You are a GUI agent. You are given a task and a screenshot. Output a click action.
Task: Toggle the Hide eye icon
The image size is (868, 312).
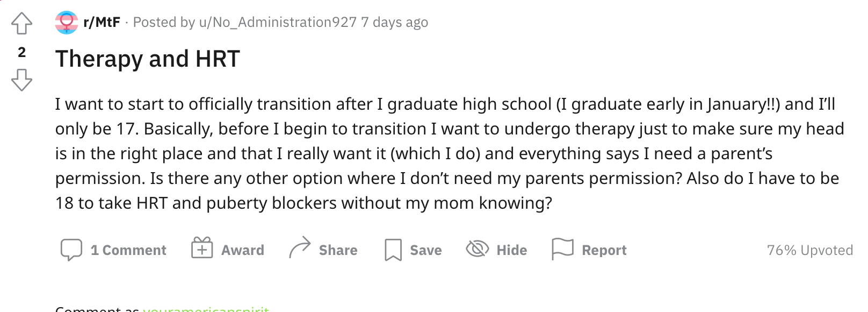point(477,249)
